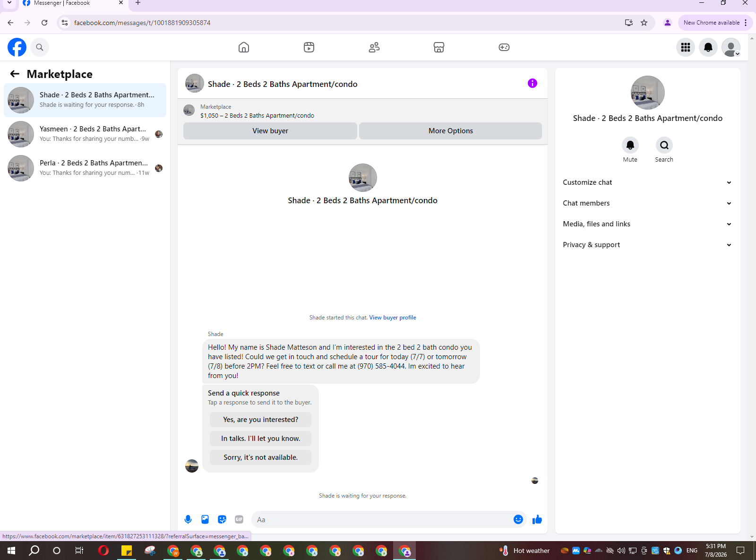Image resolution: width=756 pixels, height=560 pixels.
Task: Open the Windows Start menu
Action: 11,551
